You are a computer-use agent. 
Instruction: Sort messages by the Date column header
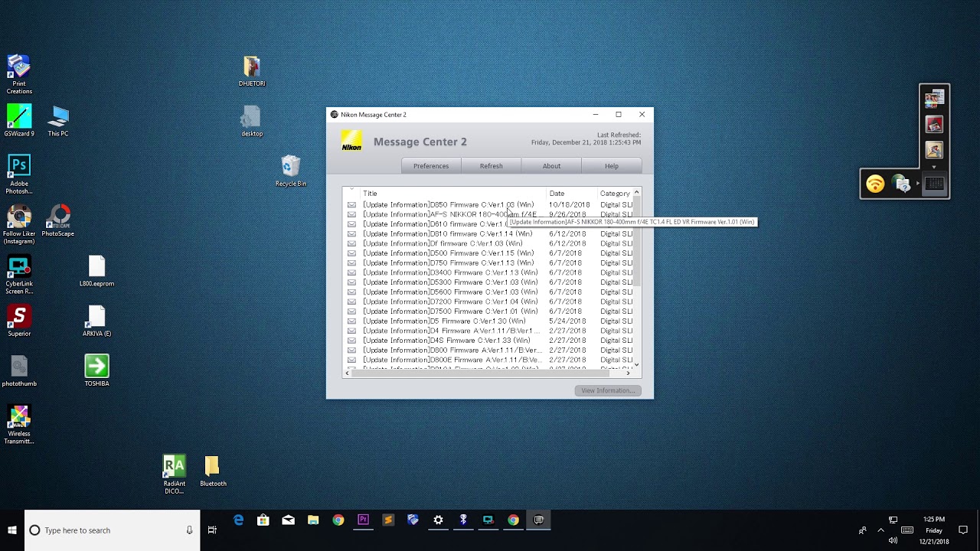point(571,194)
